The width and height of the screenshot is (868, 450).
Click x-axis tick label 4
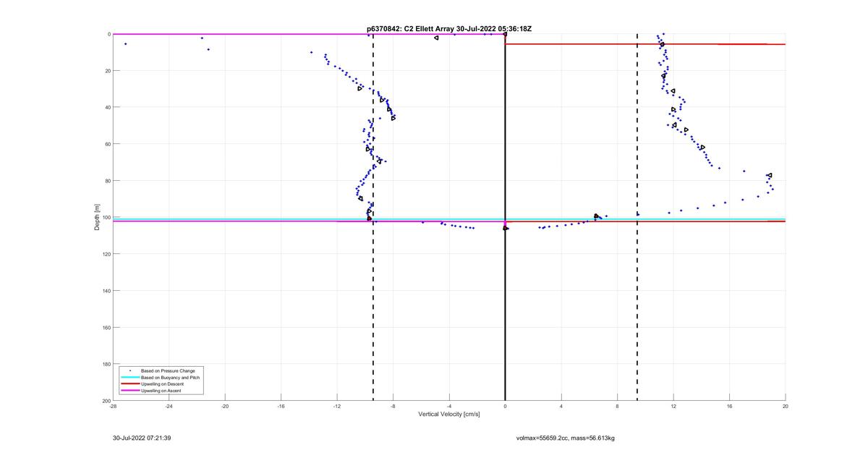(x=561, y=406)
